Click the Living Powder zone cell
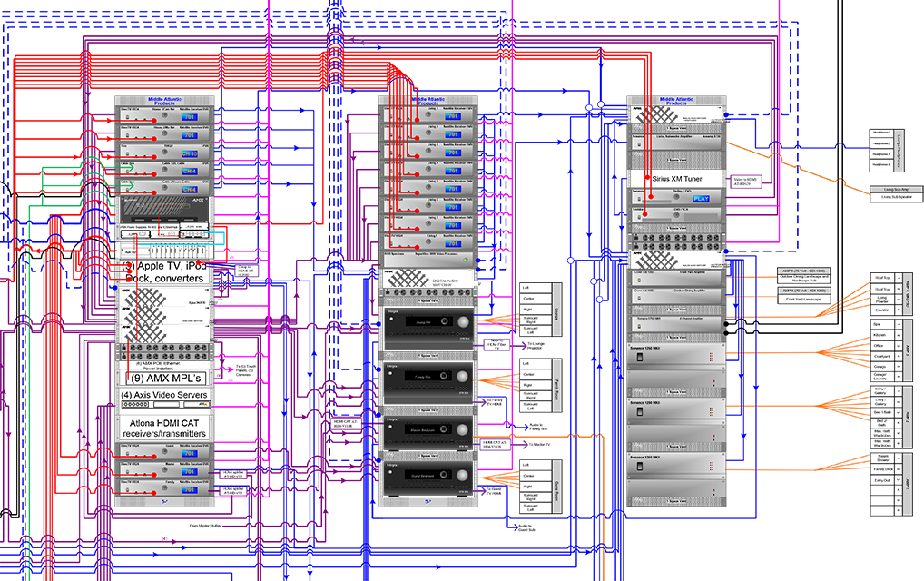This screenshot has width=924, height=581. pos(882,300)
